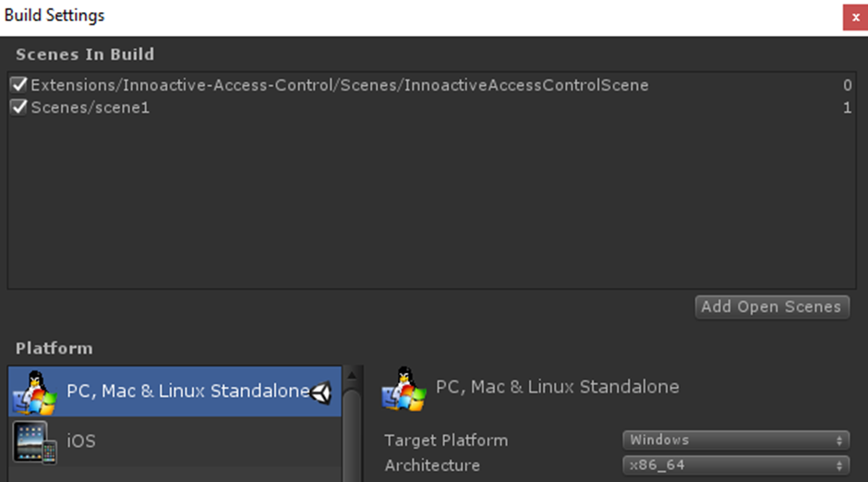This screenshot has height=482, width=868.
Task: Open the Target Platform dropdown
Action: pos(735,440)
